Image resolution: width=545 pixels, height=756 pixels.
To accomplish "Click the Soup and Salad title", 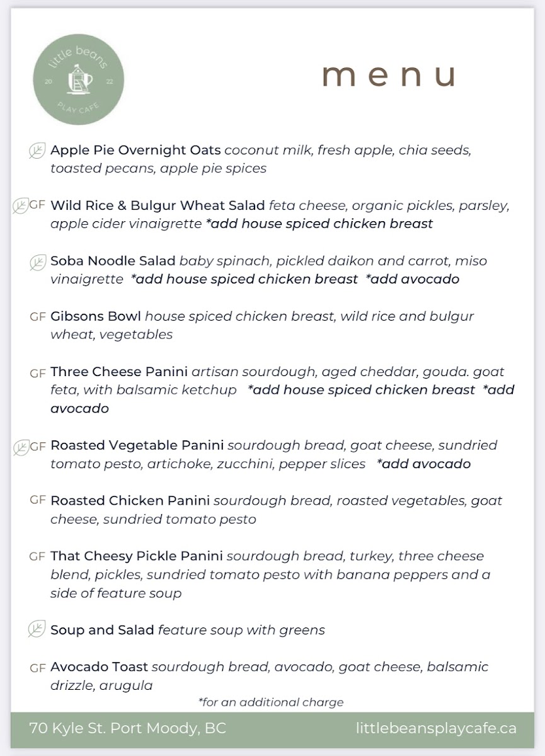I will click(x=102, y=630).
